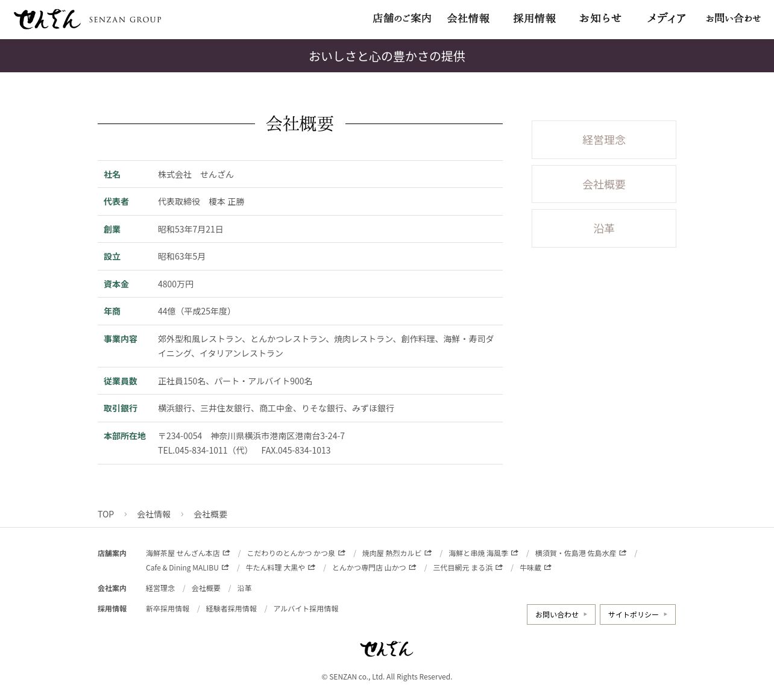
Task: Click capital value 4800万円
Action: (176, 284)
